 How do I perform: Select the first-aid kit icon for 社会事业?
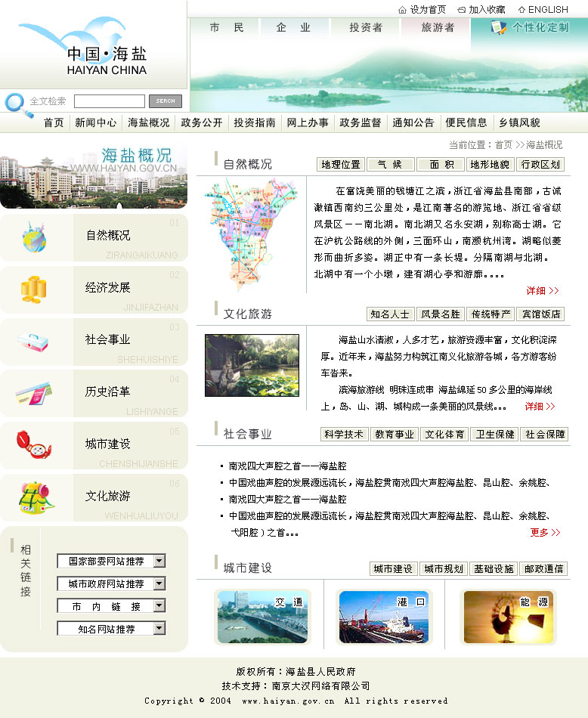[x=33, y=342]
